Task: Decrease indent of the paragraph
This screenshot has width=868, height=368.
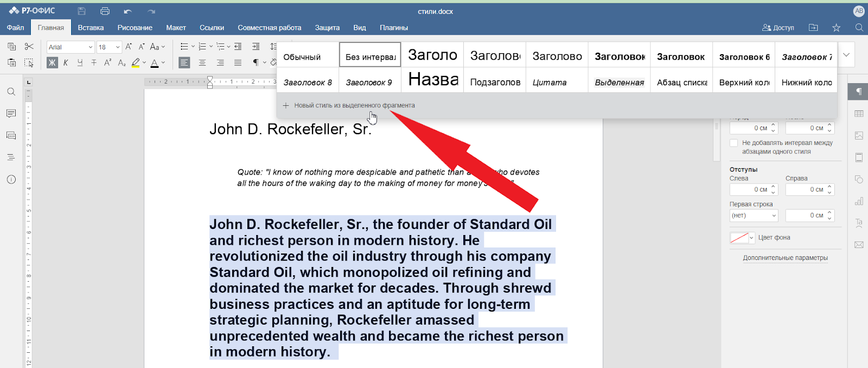Action: pos(238,47)
